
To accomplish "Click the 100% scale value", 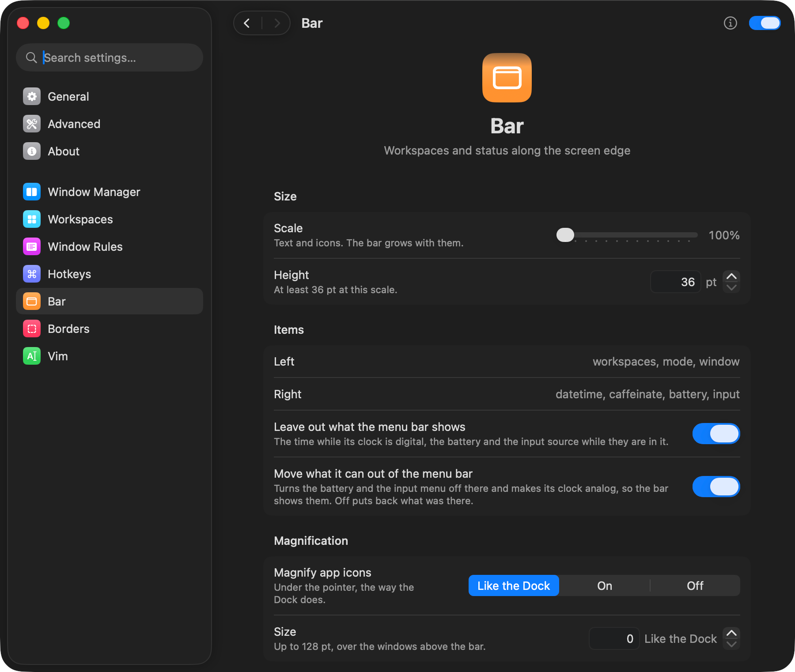I will [x=724, y=235].
